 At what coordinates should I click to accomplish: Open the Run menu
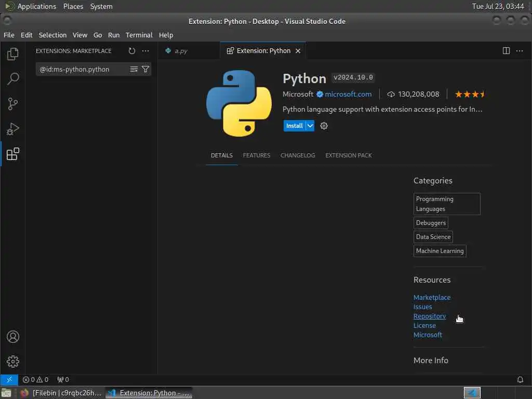114,35
